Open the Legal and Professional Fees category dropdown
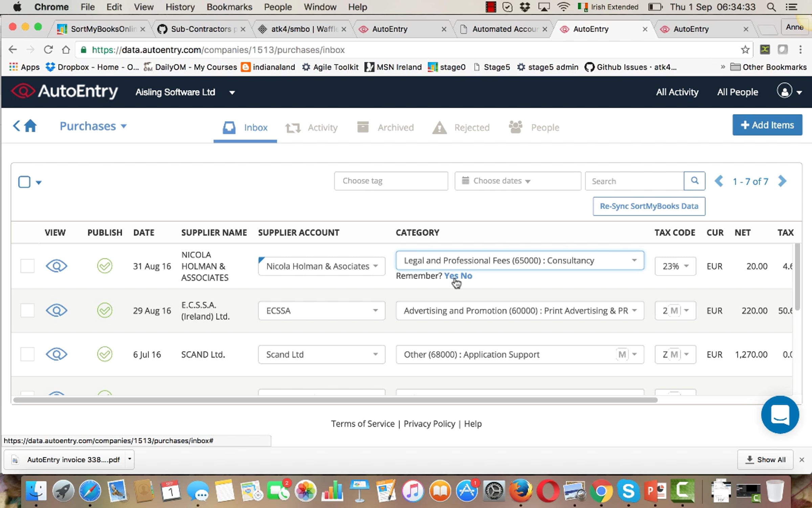The image size is (812, 508). pyautogui.click(x=520, y=260)
